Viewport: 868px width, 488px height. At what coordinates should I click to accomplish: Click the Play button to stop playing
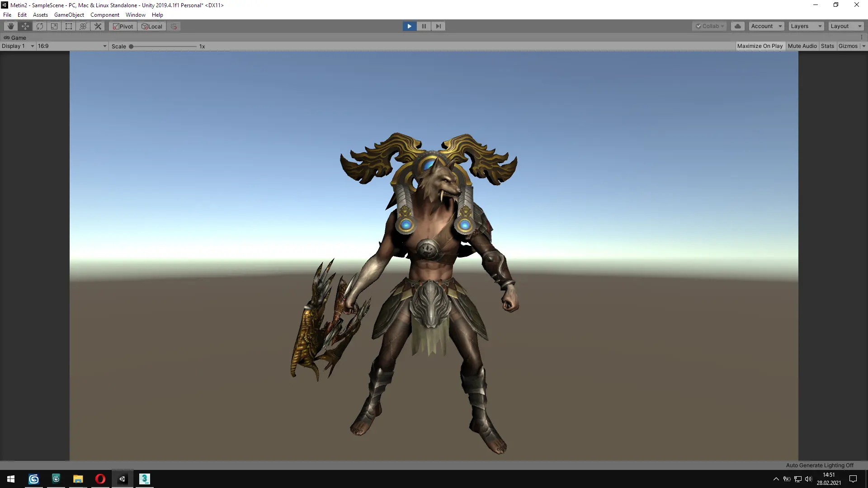coord(409,26)
